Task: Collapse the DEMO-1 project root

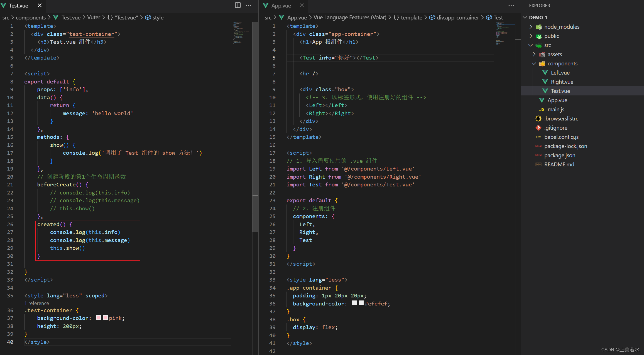Action: (525, 18)
